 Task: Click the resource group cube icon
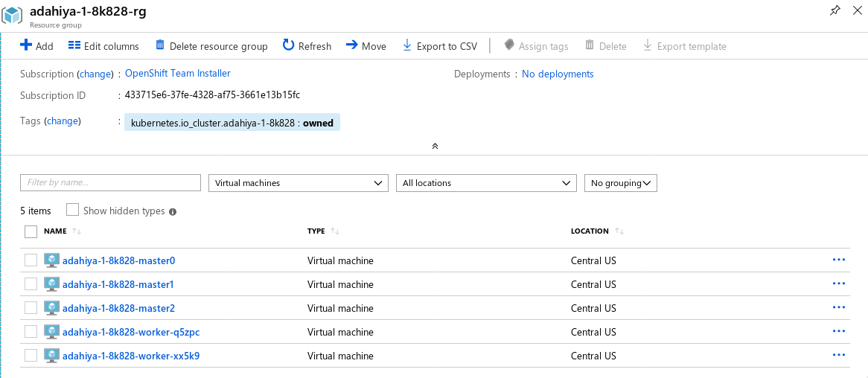point(12,15)
